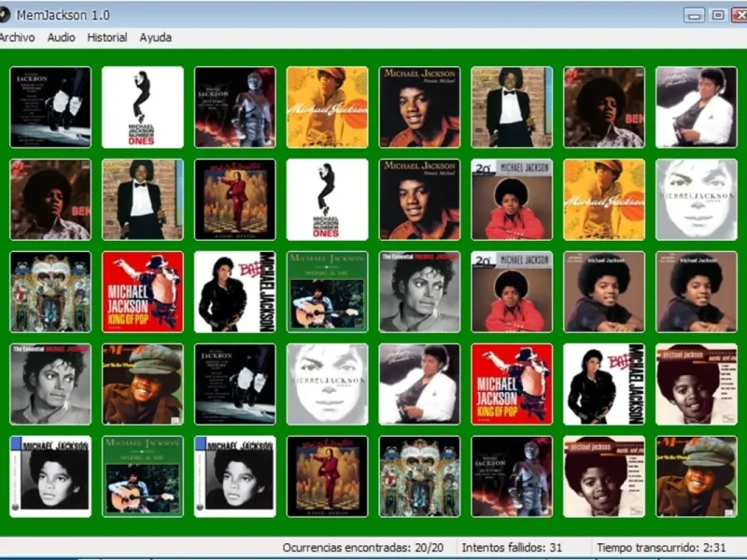Select the Number Ones cover in first row
Viewport: 747px width, 560px height.
pyautogui.click(x=143, y=107)
